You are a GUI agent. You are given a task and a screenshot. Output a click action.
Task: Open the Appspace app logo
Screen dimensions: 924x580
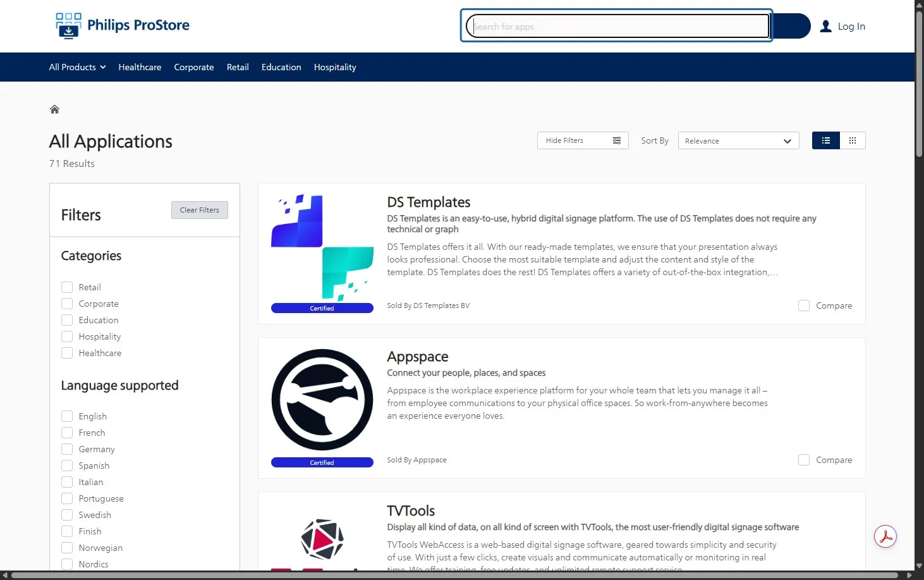[x=322, y=400]
